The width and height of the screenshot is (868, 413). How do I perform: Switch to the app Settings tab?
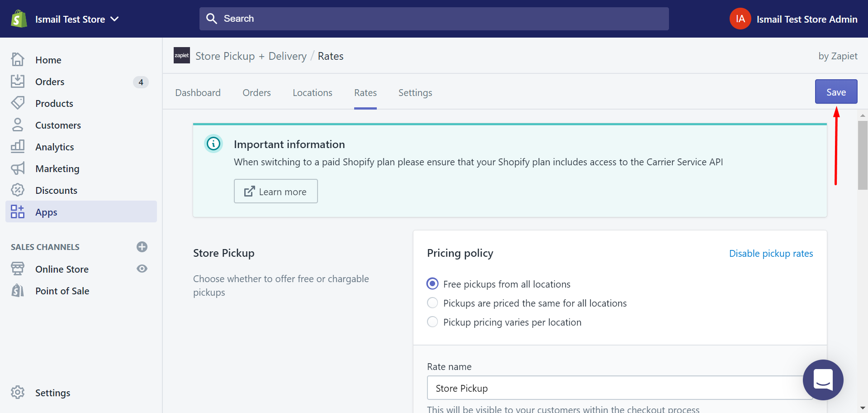[415, 92]
